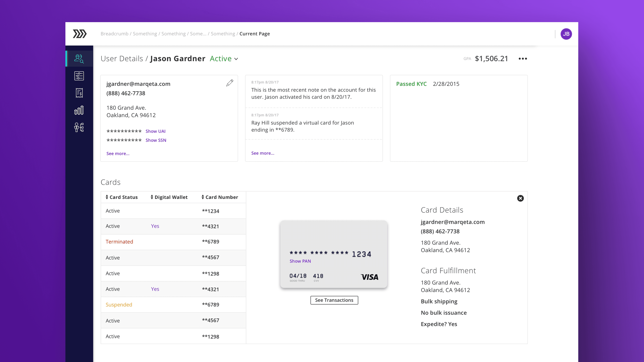
Task: Close the card details panel with X
Action: [x=520, y=198]
